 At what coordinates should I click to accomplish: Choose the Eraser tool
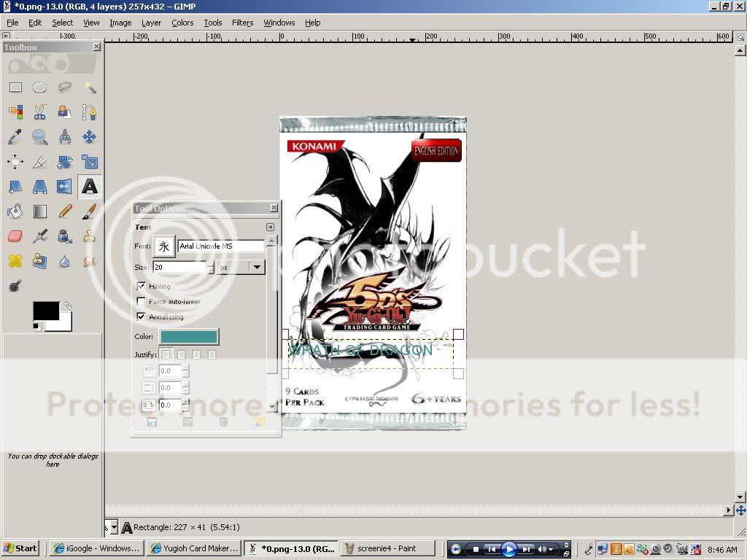pyautogui.click(x=15, y=236)
